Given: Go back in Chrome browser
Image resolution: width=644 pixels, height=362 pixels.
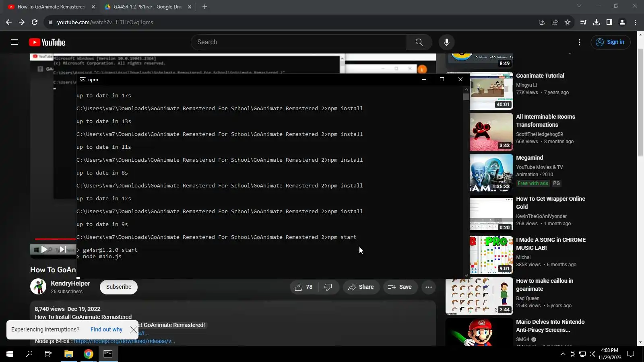Looking at the screenshot, I should 9,22.
